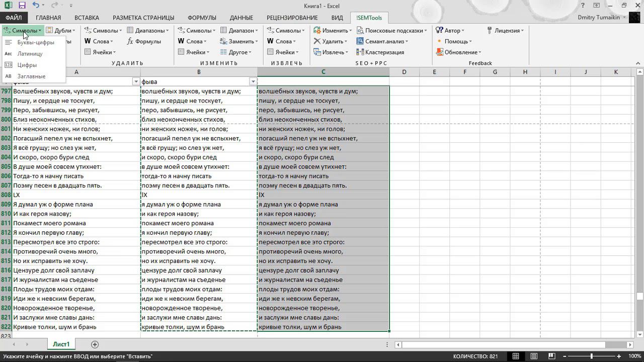The image size is (644, 362).
Task: Open Слова dropdown in УДАЛИТЬ group
Action: click(x=99, y=41)
